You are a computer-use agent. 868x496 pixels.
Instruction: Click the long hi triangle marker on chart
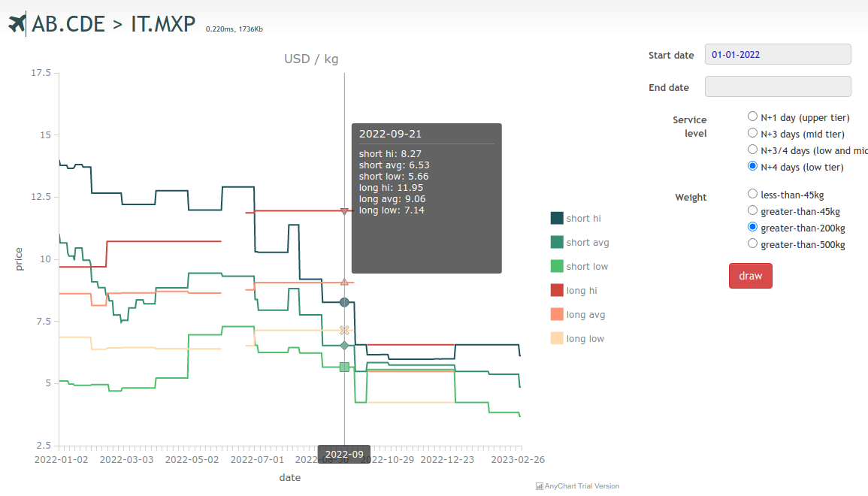(x=344, y=212)
